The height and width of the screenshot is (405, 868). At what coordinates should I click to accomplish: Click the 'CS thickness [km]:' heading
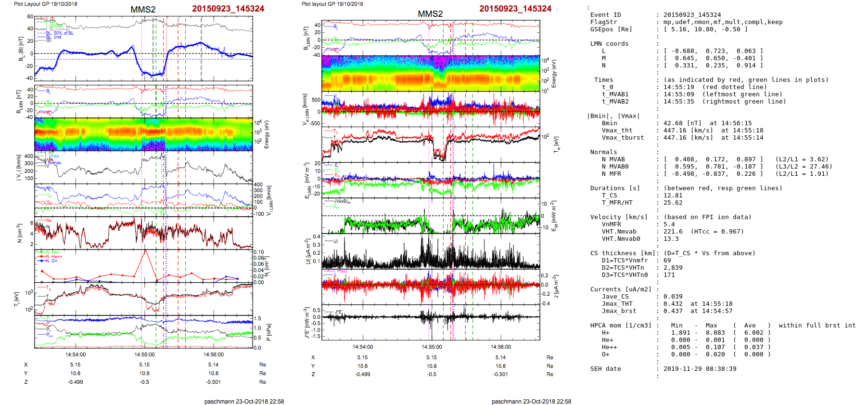point(625,253)
